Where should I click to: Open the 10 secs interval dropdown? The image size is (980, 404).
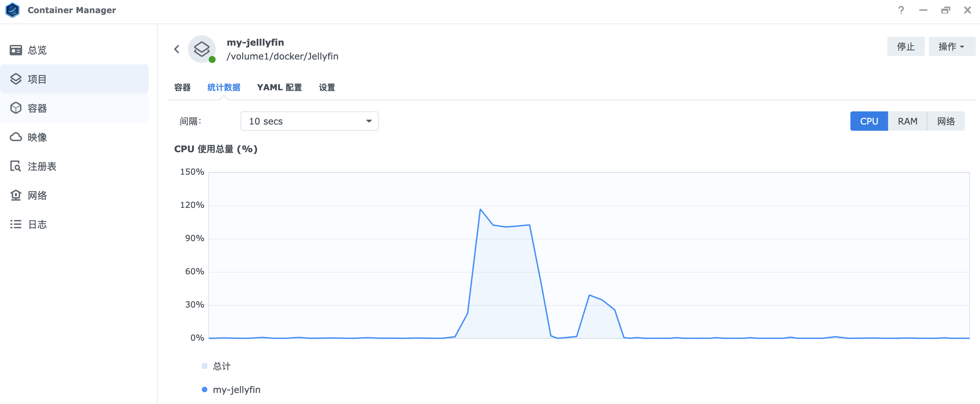(309, 121)
